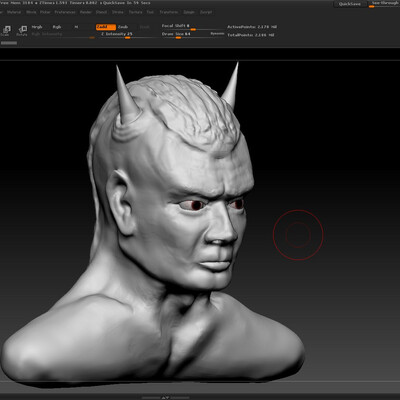Enable the Mrgb paint mode
The image size is (400, 400).
click(x=37, y=27)
